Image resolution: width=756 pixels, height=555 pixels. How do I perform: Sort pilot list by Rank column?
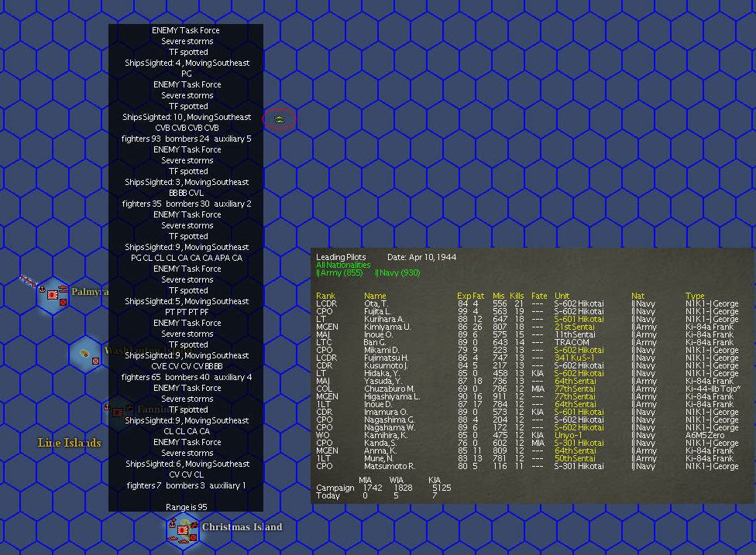click(325, 296)
